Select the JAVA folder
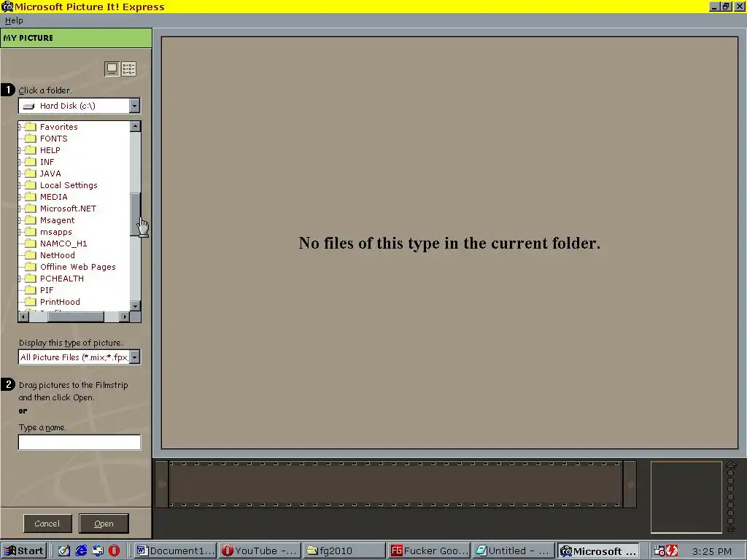 coord(50,174)
